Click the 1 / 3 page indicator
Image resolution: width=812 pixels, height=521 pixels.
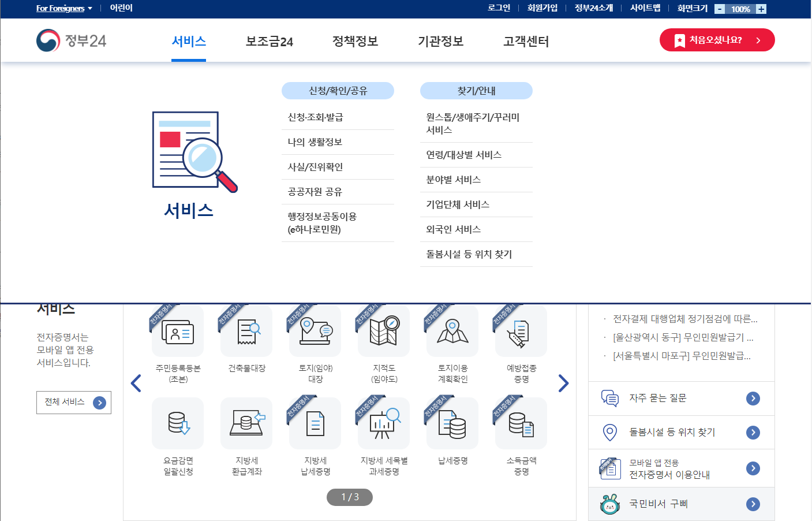click(350, 497)
